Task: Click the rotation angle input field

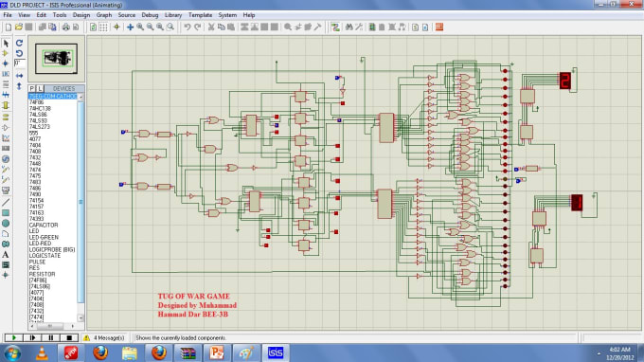Action: point(19,63)
